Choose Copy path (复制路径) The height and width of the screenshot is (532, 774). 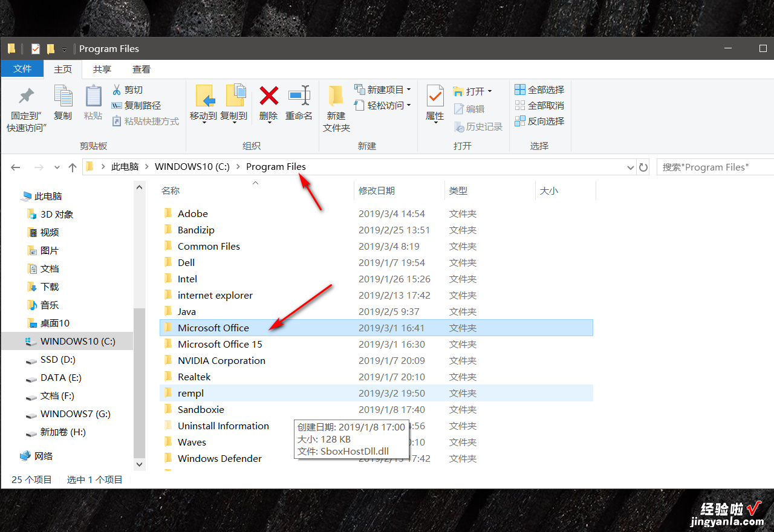tap(136, 105)
